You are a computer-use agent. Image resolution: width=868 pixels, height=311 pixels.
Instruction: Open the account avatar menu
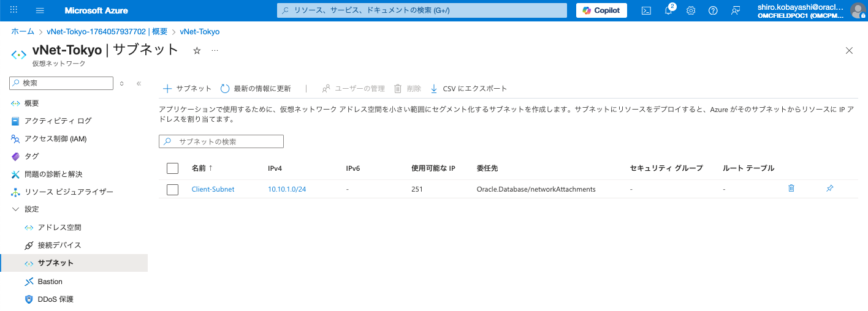tap(858, 10)
